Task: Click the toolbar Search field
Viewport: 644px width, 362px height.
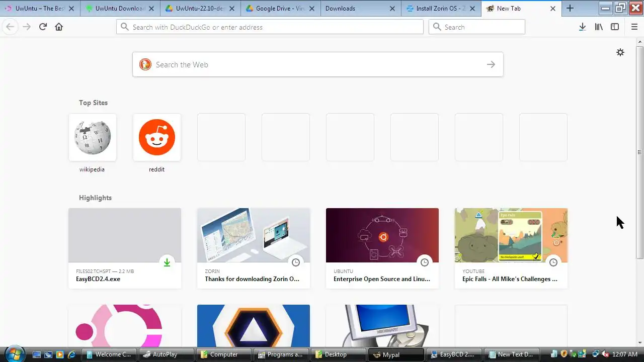Action: [477, 27]
